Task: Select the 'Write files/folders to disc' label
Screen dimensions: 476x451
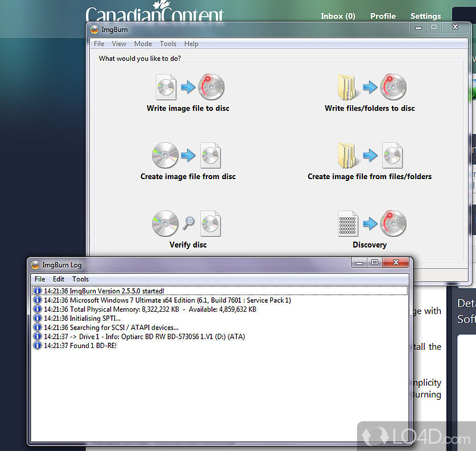Action: click(369, 108)
